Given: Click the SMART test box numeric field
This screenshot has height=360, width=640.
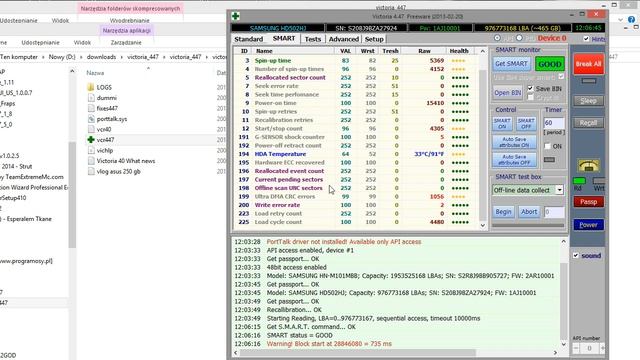Looking at the screenshot, I should [x=554, y=212].
